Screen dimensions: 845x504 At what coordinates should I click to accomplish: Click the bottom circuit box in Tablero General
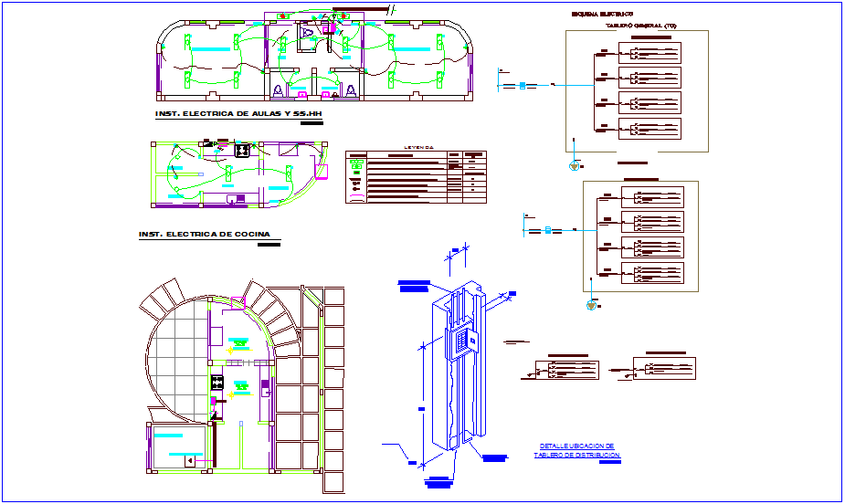650,129
